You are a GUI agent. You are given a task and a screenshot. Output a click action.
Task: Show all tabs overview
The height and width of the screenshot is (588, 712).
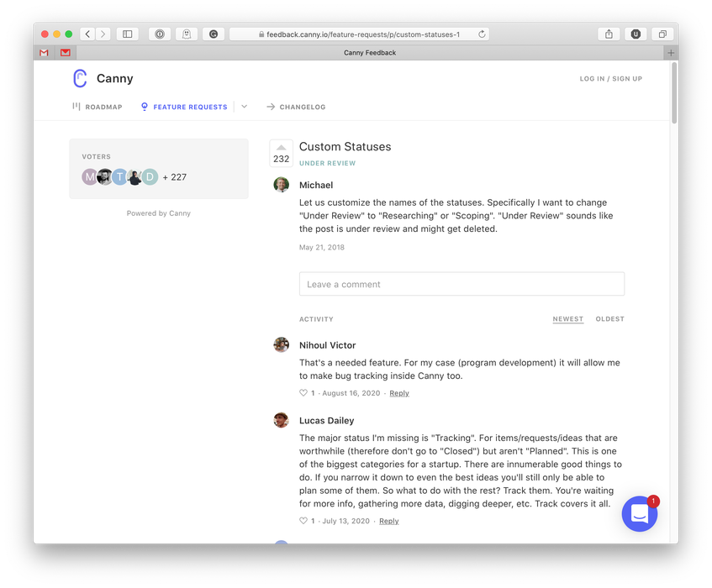pyautogui.click(x=662, y=34)
